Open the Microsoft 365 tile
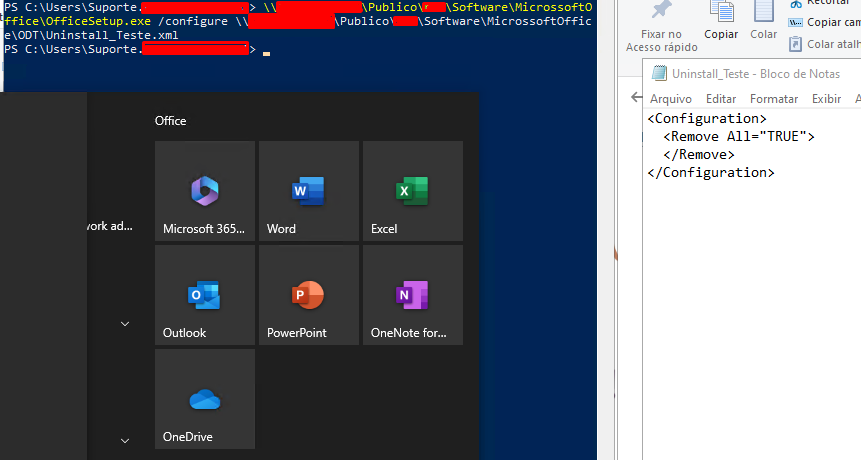 click(205, 190)
